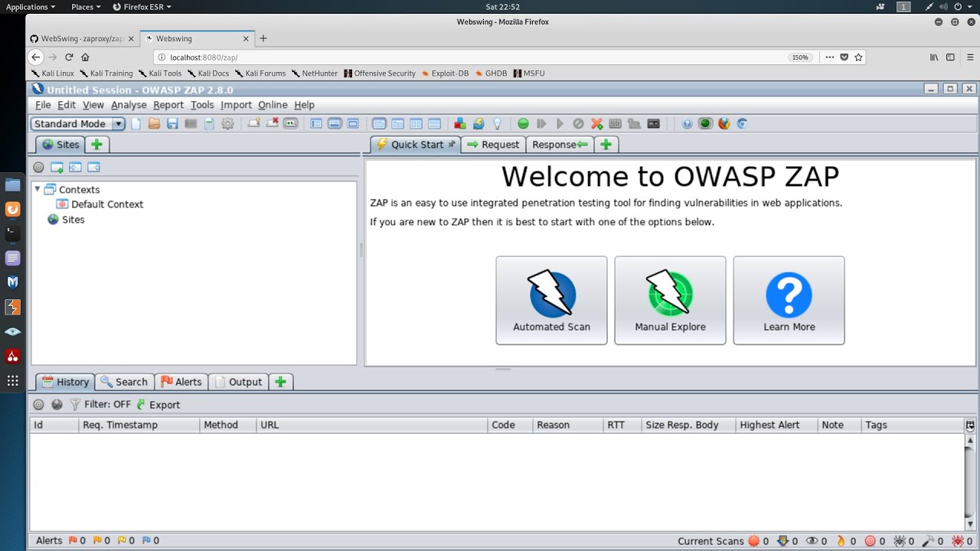Open the ZAP Help menu

304,105
